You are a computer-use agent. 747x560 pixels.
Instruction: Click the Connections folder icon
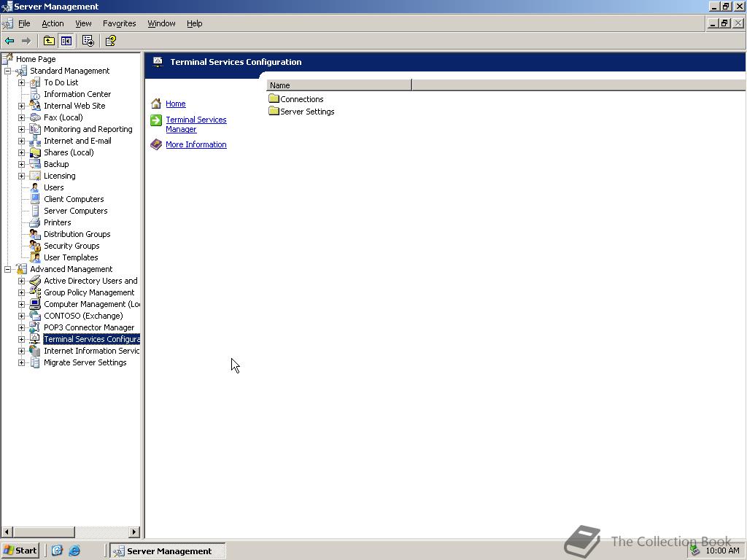(274, 98)
